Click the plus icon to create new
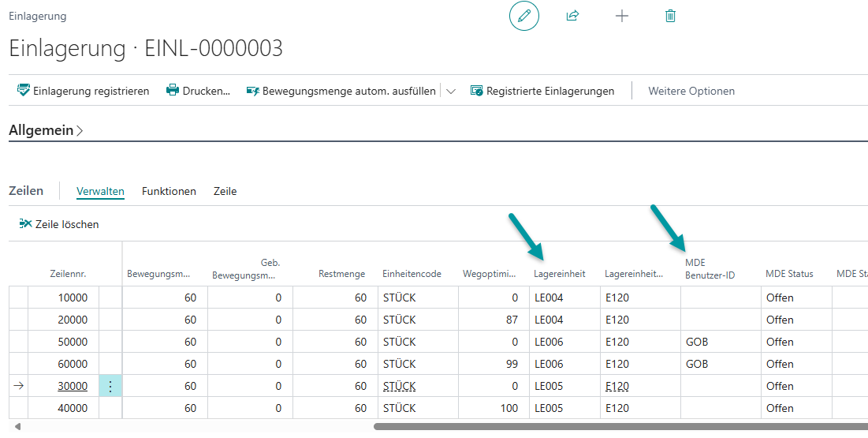 tap(622, 16)
